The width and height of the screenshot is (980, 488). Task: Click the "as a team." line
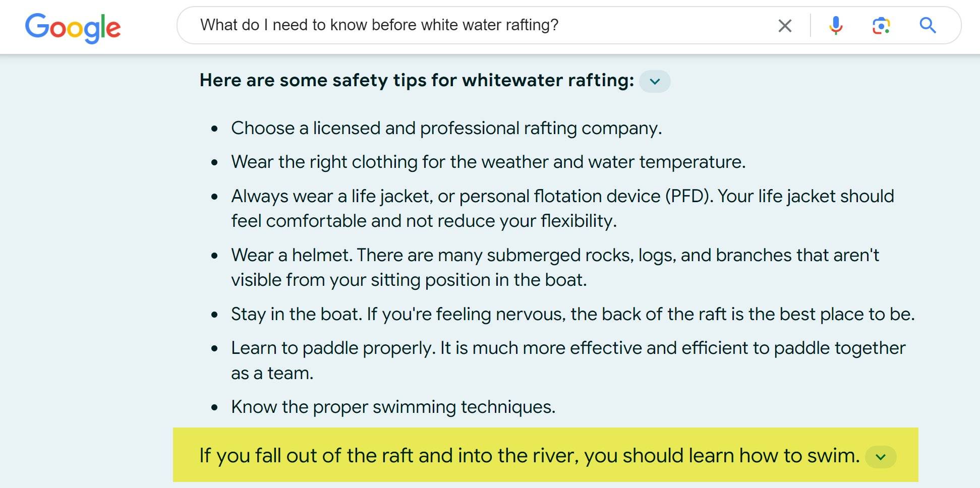pos(272,374)
